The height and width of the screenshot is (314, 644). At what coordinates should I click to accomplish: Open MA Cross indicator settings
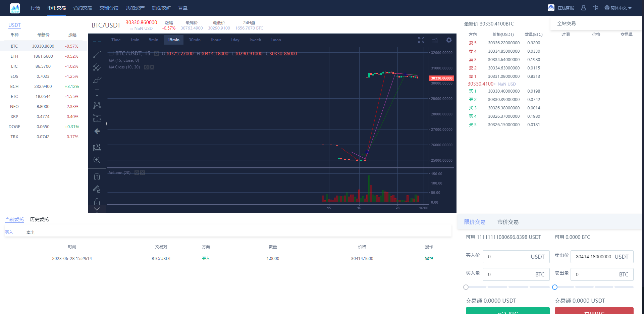click(x=146, y=67)
